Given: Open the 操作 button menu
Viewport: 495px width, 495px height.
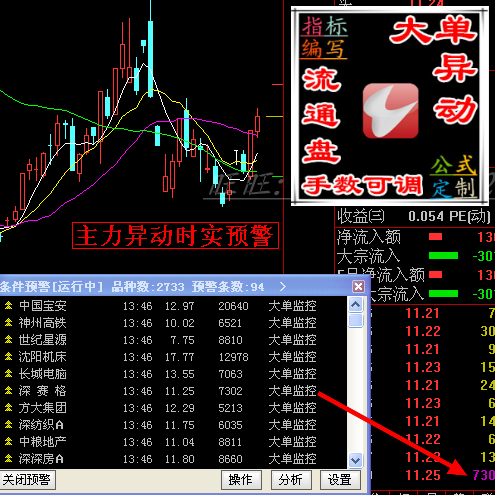Looking at the screenshot, I should click(241, 480).
